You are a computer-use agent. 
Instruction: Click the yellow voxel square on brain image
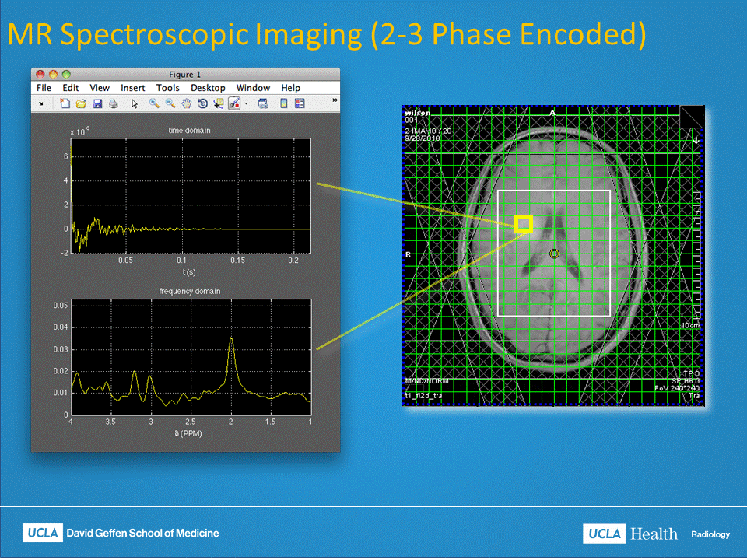click(524, 224)
